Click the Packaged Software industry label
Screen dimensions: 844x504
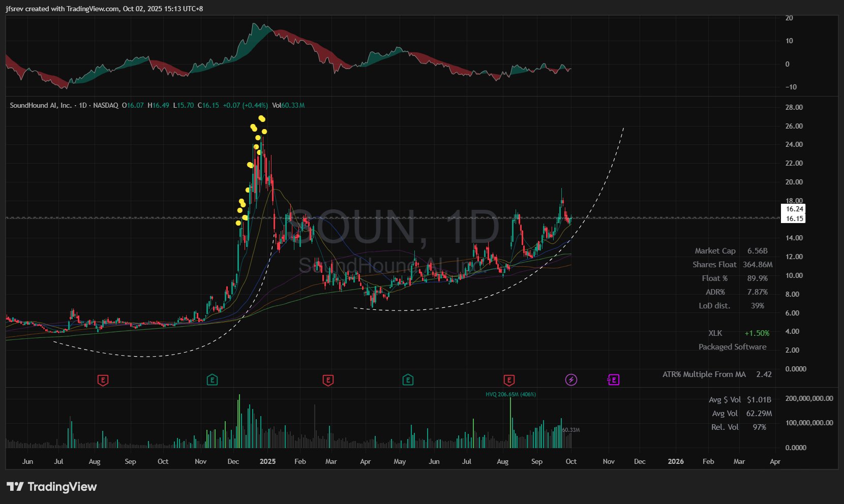(x=732, y=346)
